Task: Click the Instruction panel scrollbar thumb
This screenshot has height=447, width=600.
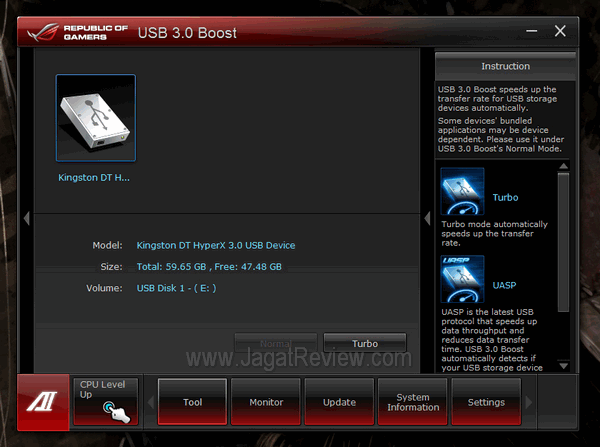Action: [x=563, y=242]
